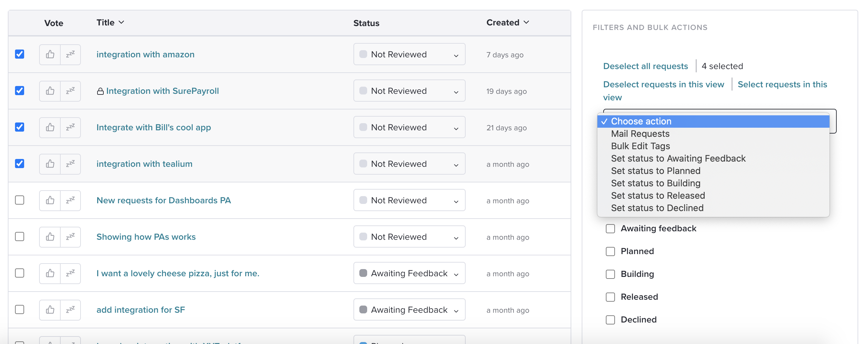Open status dropdown for 'Integration with SurePayroll'
868x344 pixels.
(x=409, y=91)
